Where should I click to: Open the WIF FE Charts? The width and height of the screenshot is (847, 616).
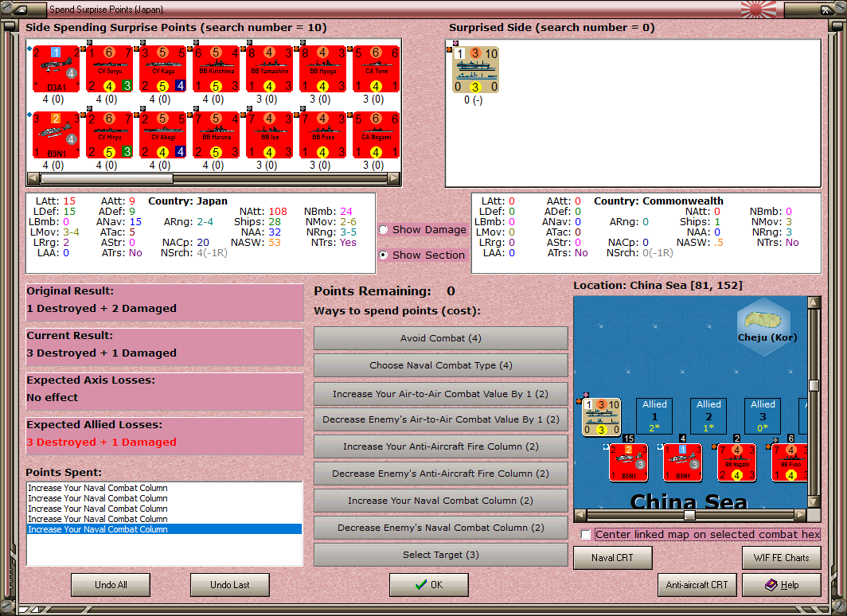[x=782, y=558]
